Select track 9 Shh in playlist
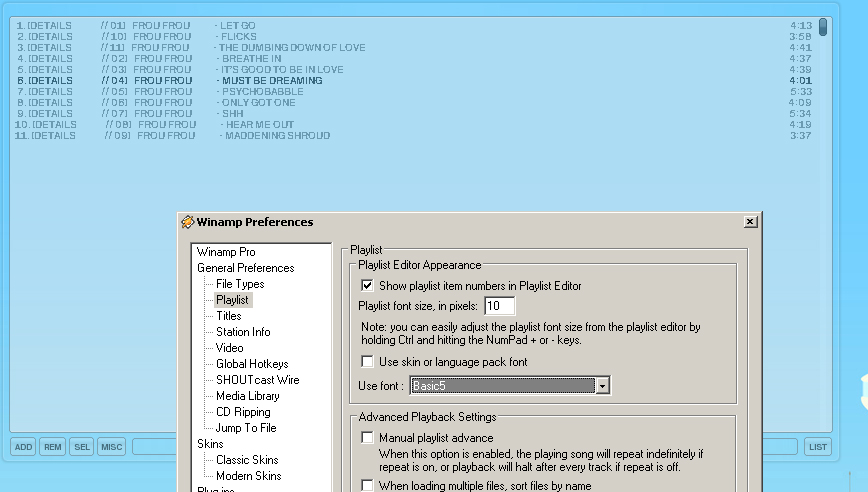Image resolution: width=868 pixels, height=492 pixels. click(414, 113)
